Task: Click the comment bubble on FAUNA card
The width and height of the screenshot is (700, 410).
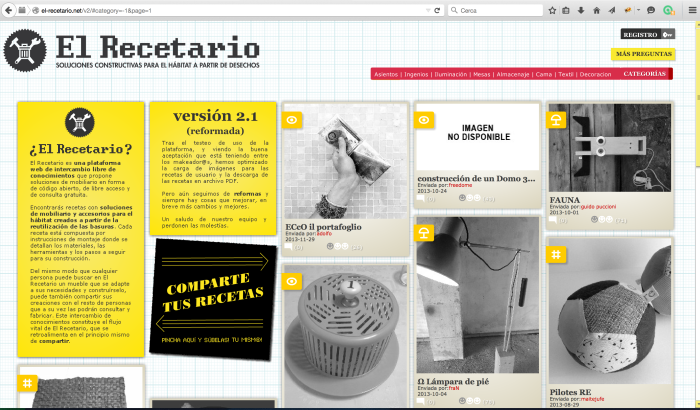Action: tap(553, 219)
